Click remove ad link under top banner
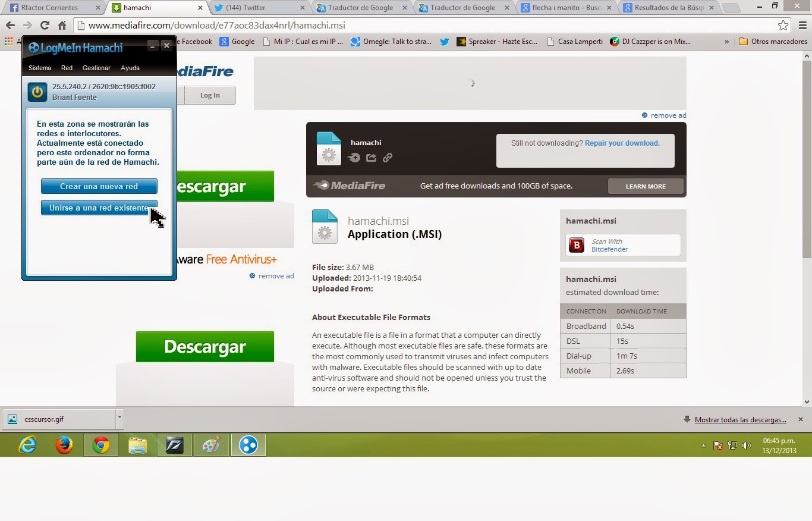Screen dimensions: 812x521 click(x=664, y=115)
